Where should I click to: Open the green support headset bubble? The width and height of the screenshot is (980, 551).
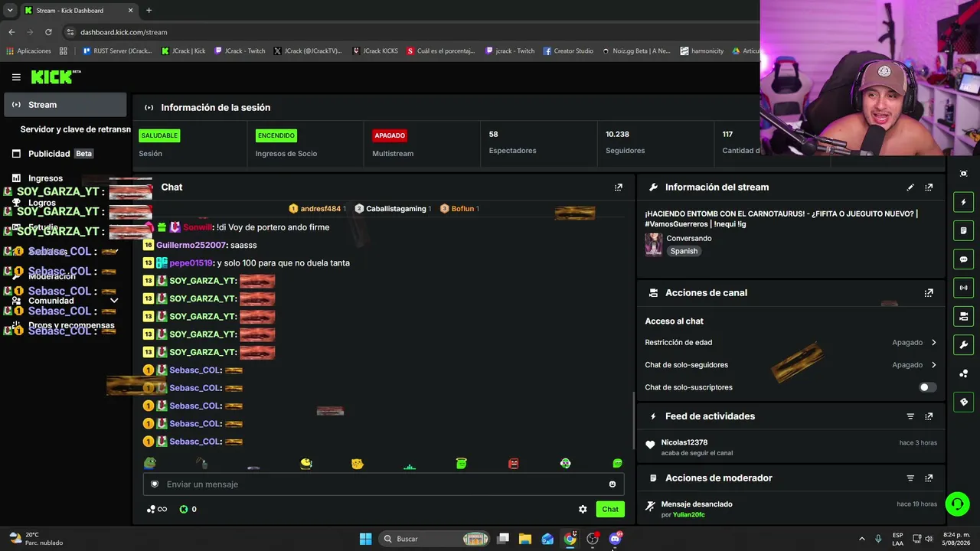pyautogui.click(x=957, y=504)
